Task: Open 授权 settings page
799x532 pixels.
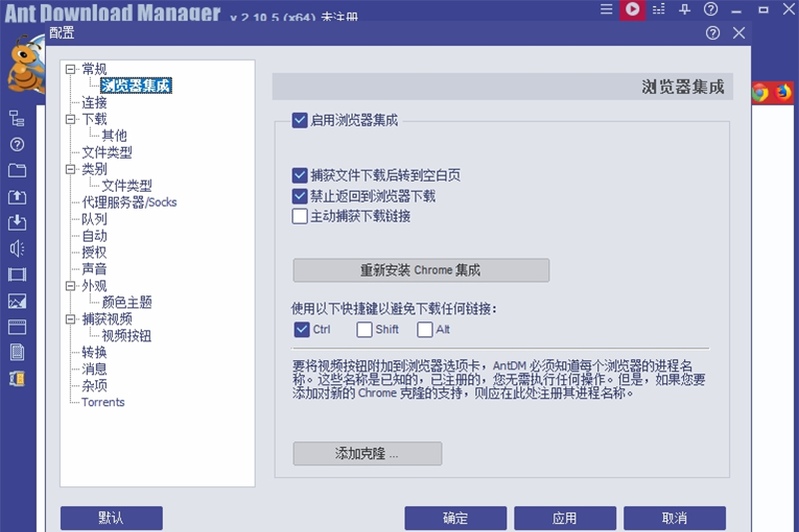Action: [x=94, y=252]
